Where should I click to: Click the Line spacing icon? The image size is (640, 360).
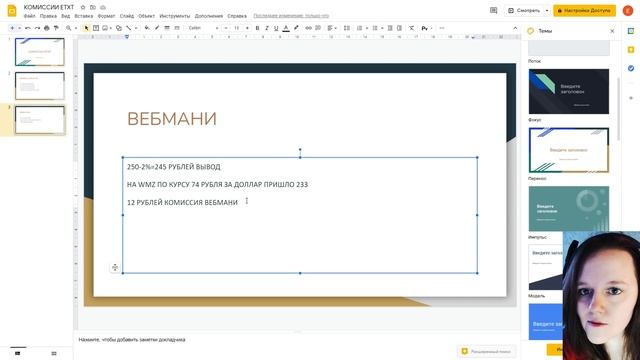tap(347, 28)
